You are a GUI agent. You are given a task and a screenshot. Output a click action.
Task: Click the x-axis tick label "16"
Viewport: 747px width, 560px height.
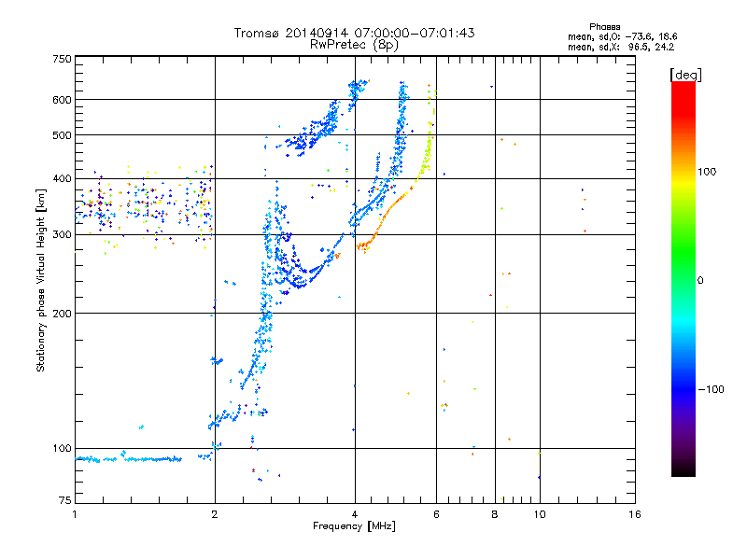635,514
